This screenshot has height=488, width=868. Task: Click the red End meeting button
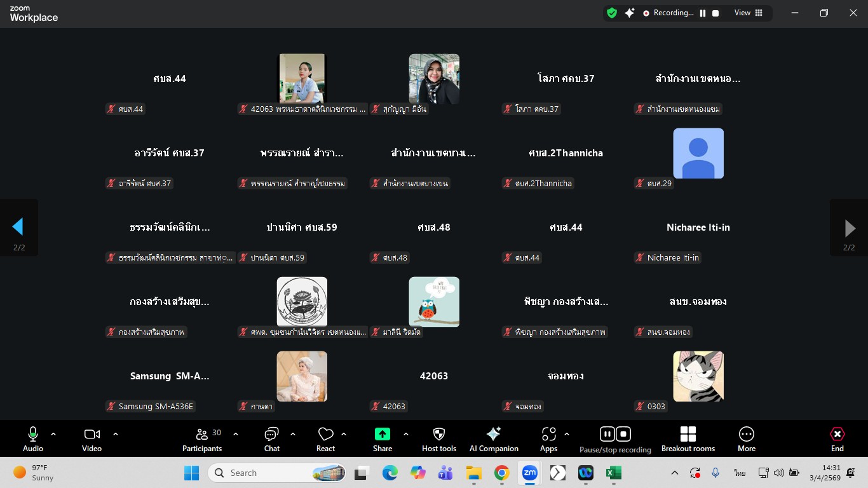click(837, 440)
